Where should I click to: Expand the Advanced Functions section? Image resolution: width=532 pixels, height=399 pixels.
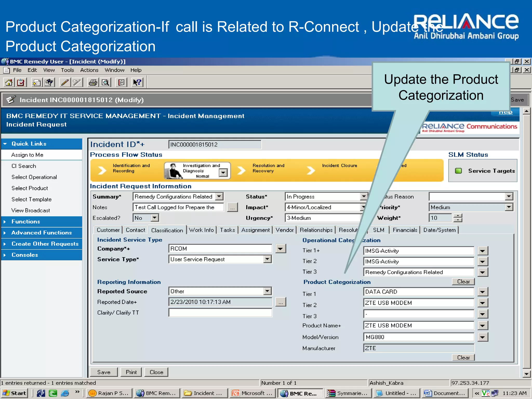pos(5,233)
